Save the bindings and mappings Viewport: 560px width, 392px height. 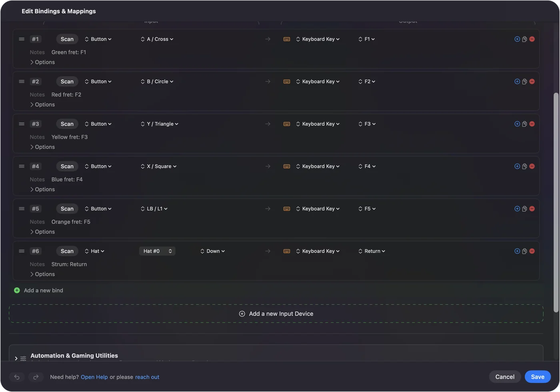(538, 377)
